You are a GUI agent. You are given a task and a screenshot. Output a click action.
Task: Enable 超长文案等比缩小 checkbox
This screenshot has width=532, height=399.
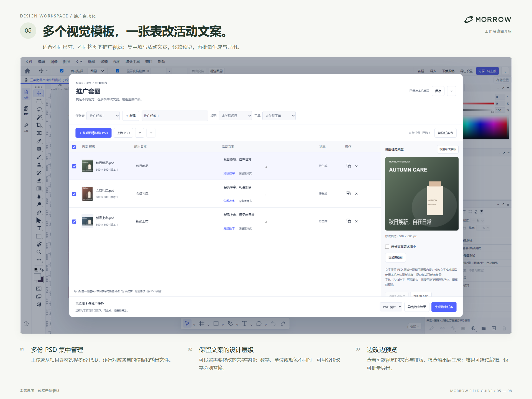tap(387, 247)
